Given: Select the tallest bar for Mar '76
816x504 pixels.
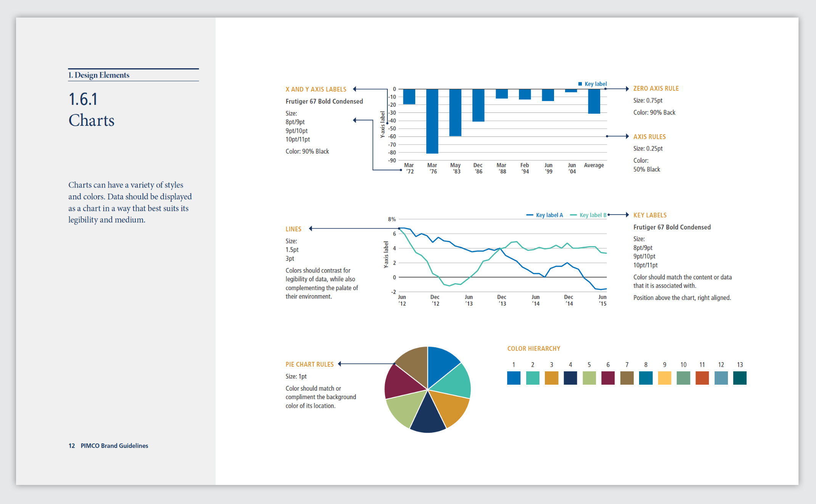Looking at the screenshot, I should tap(432, 121).
